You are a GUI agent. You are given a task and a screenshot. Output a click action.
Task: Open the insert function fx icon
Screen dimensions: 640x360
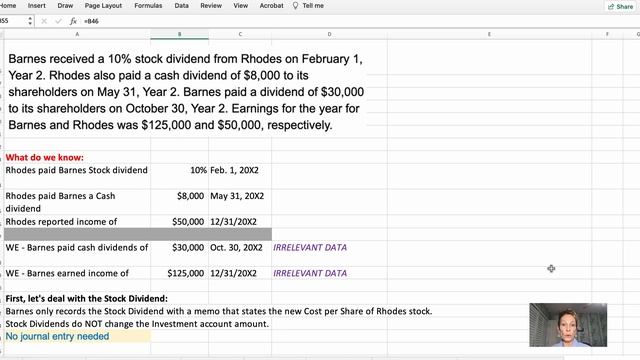[x=73, y=21]
